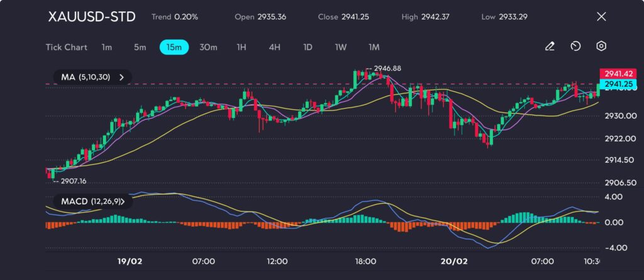Switch to Tick Chart view
Viewport: 644px width, 280px height.
(x=66, y=47)
